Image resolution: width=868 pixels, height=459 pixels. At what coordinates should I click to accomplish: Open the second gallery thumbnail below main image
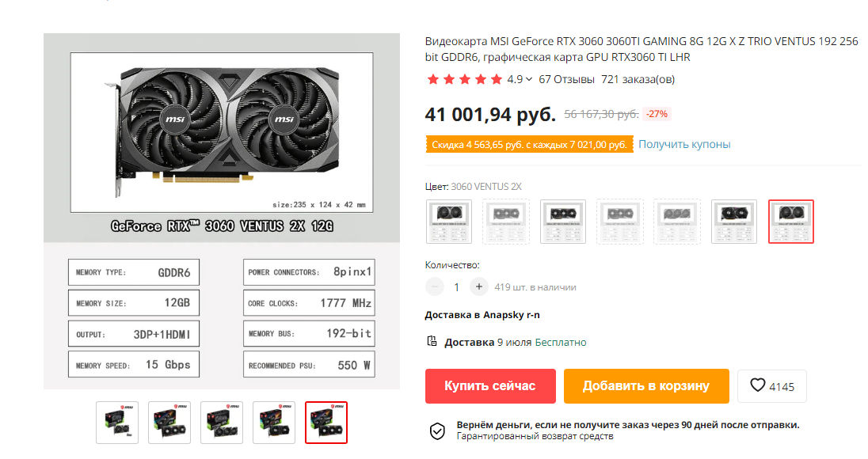point(169,423)
